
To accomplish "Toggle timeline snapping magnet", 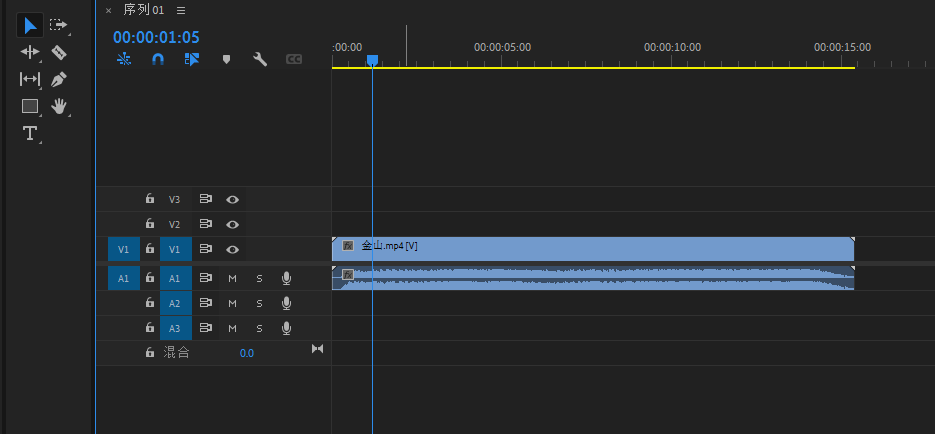I will click(x=158, y=60).
